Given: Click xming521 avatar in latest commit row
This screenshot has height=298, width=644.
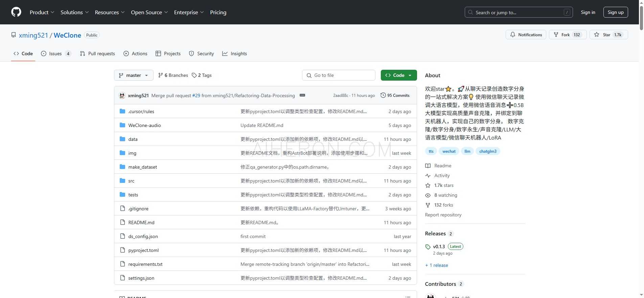Looking at the screenshot, I should click(x=122, y=95).
